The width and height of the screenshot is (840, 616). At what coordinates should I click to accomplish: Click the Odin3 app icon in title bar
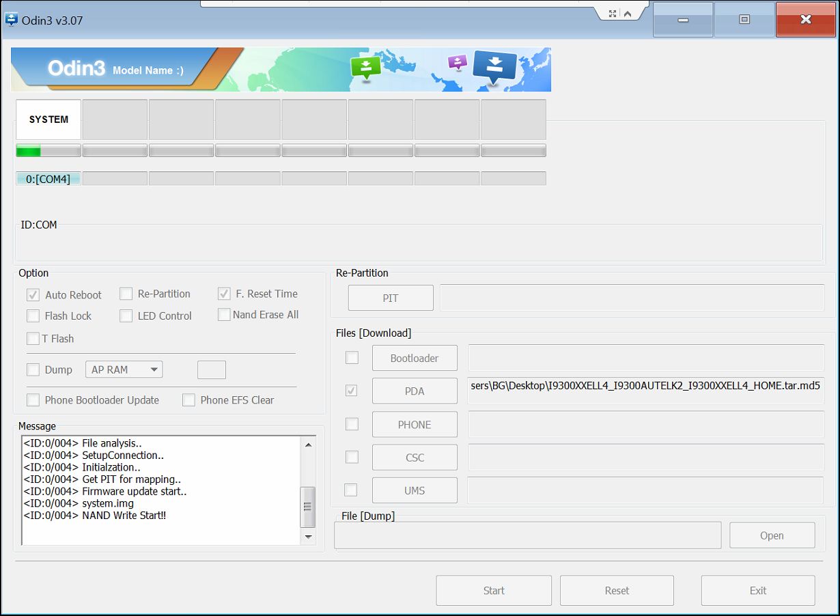pyautogui.click(x=11, y=19)
